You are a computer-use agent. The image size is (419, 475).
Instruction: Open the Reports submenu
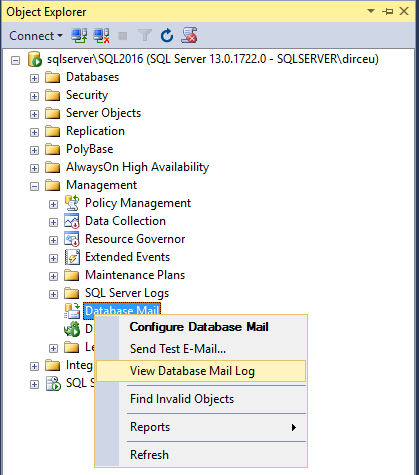[201, 427]
